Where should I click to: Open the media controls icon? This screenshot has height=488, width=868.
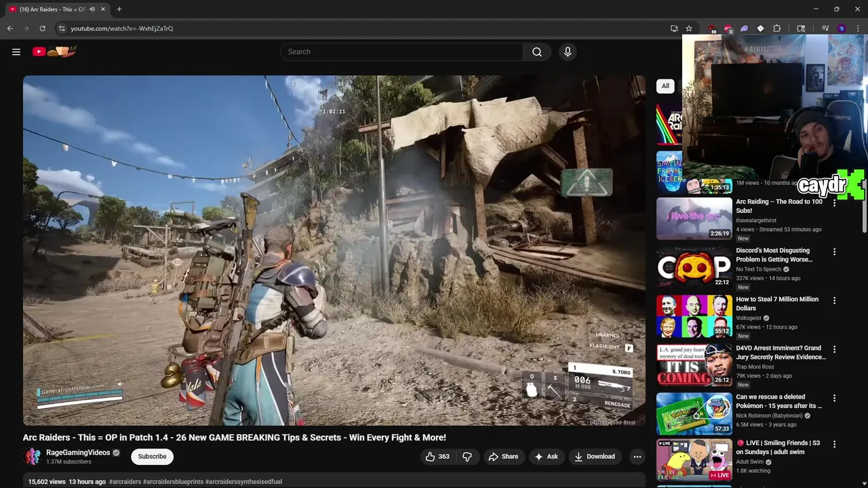tap(825, 28)
